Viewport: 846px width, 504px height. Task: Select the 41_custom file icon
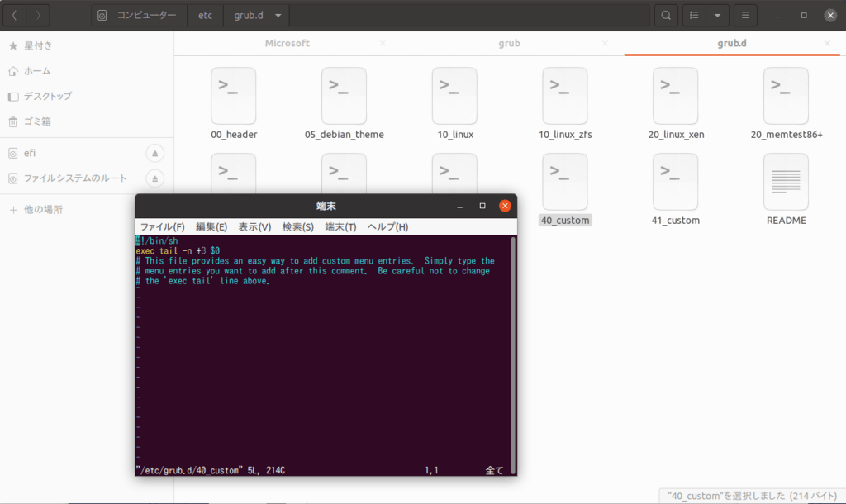tap(676, 182)
